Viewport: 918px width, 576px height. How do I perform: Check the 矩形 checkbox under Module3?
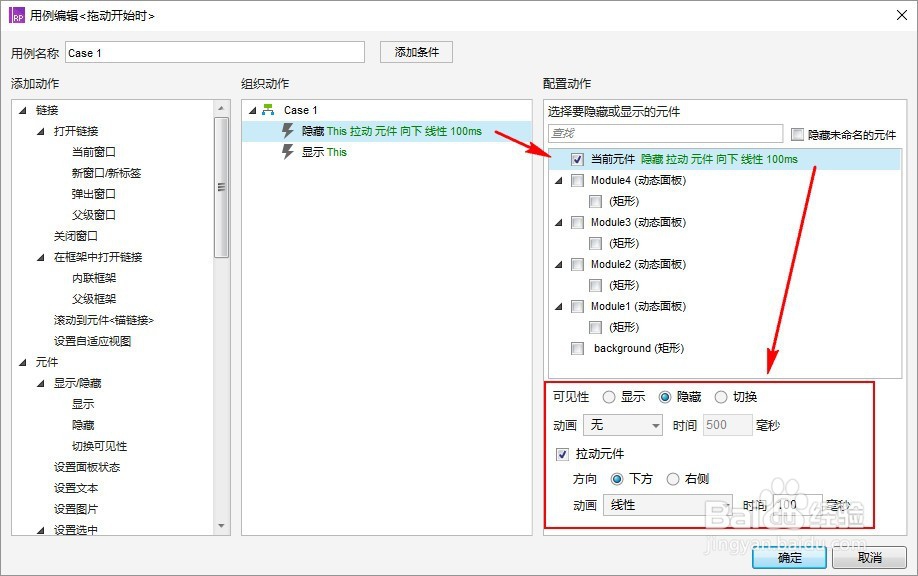point(595,244)
